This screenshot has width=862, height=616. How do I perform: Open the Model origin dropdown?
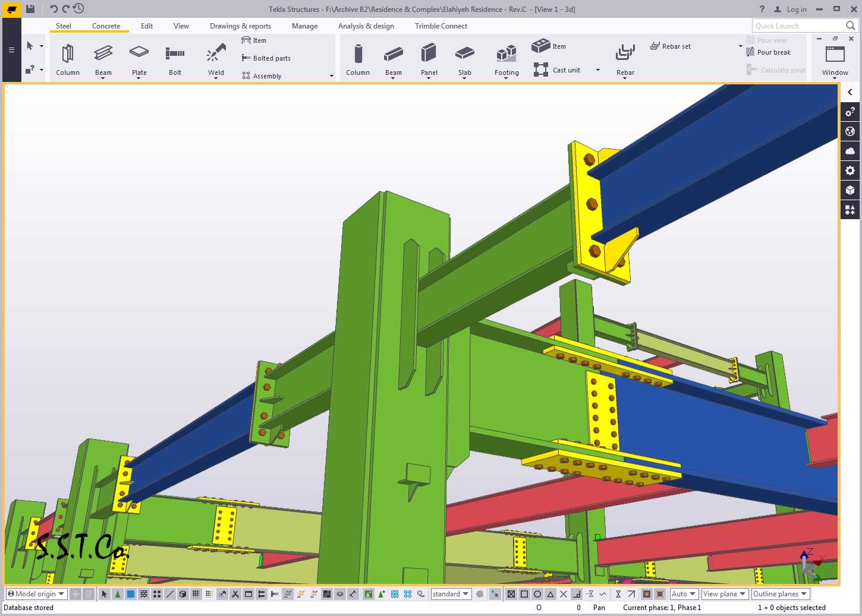[36, 594]
